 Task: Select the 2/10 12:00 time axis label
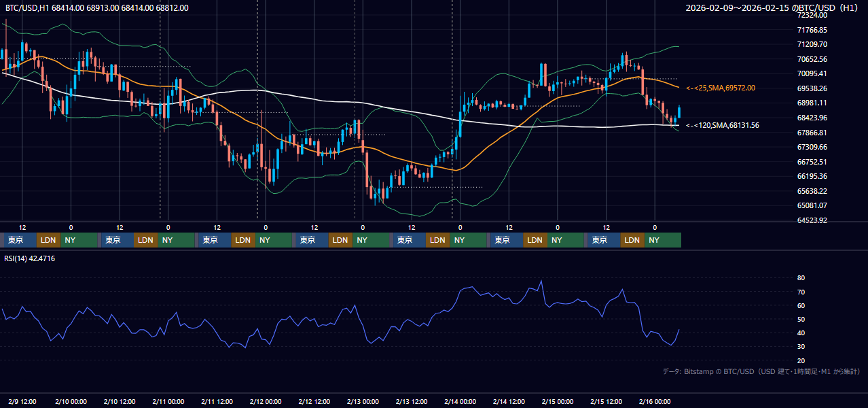[120, 401]
